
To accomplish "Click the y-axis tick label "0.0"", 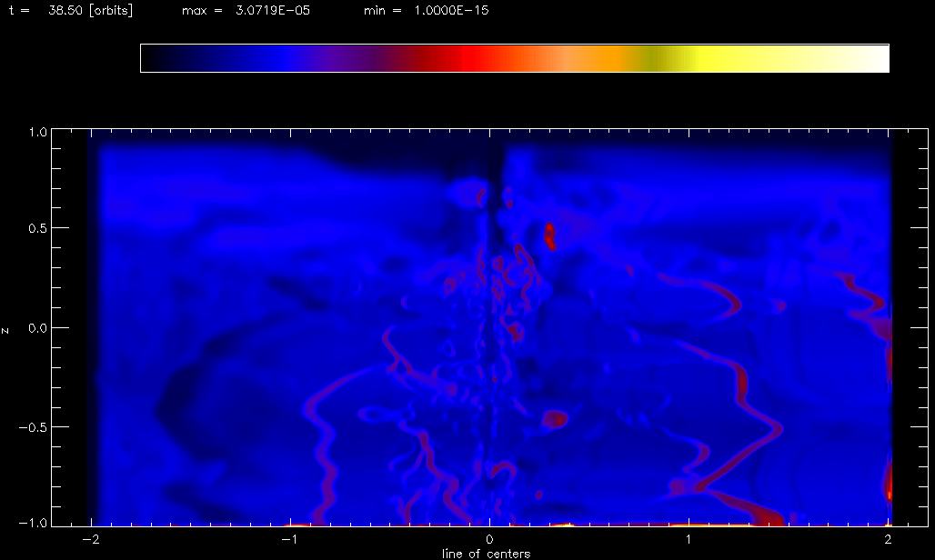I will pyautogui.click(x=37, y=327).
